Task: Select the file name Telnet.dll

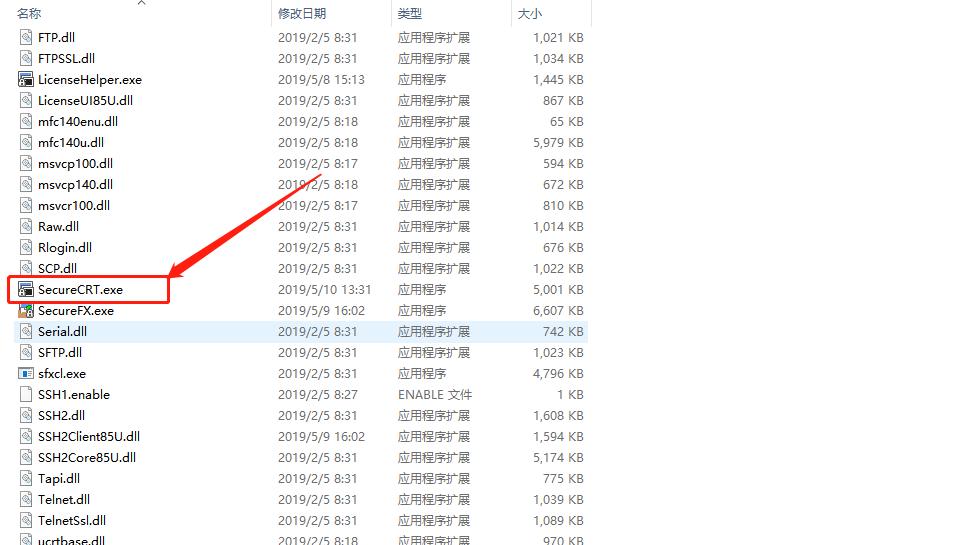Action: (64, 500)
